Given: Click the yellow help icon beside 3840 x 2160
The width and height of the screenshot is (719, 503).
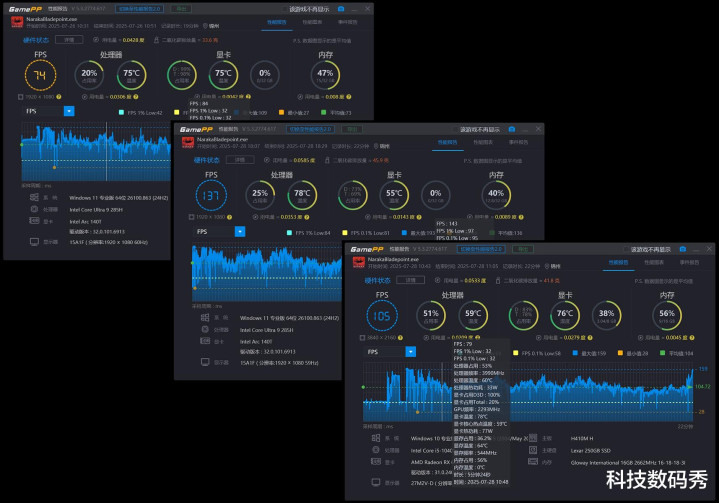Looking at the screenshot, I should (x=400, y=337).
